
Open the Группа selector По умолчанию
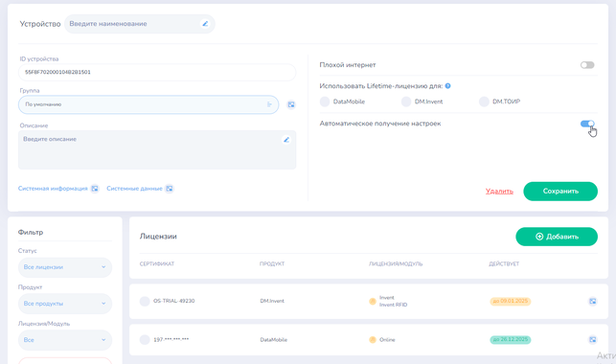coord(148,104)
